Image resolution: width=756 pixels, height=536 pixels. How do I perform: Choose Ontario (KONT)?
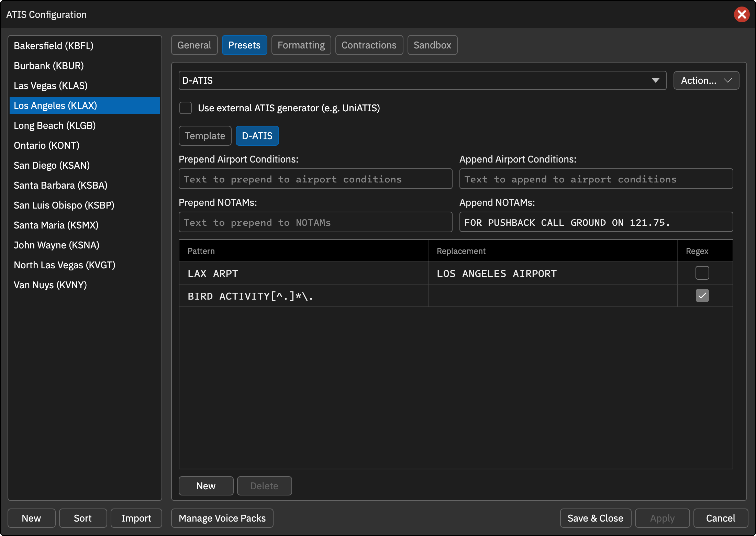coord(85,145)
